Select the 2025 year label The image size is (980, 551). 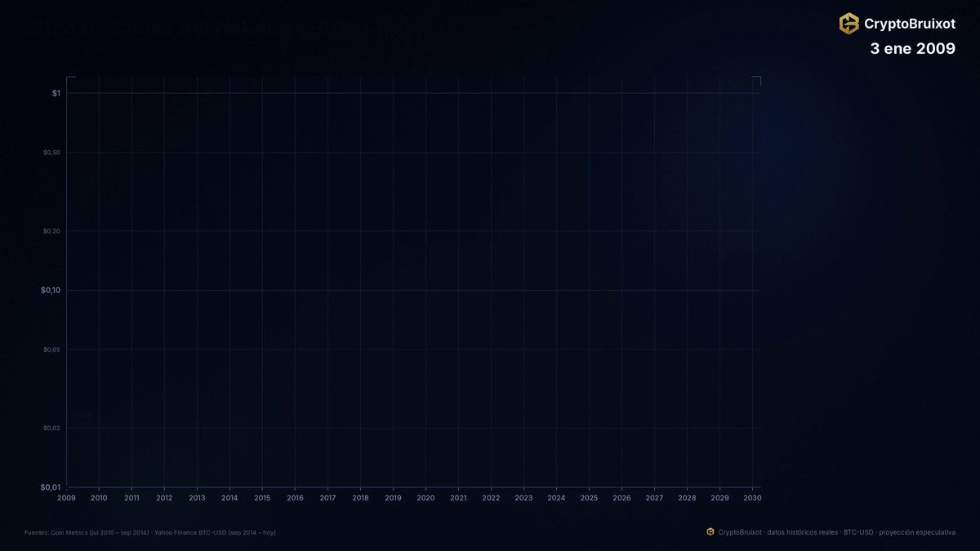pos(589,498)
